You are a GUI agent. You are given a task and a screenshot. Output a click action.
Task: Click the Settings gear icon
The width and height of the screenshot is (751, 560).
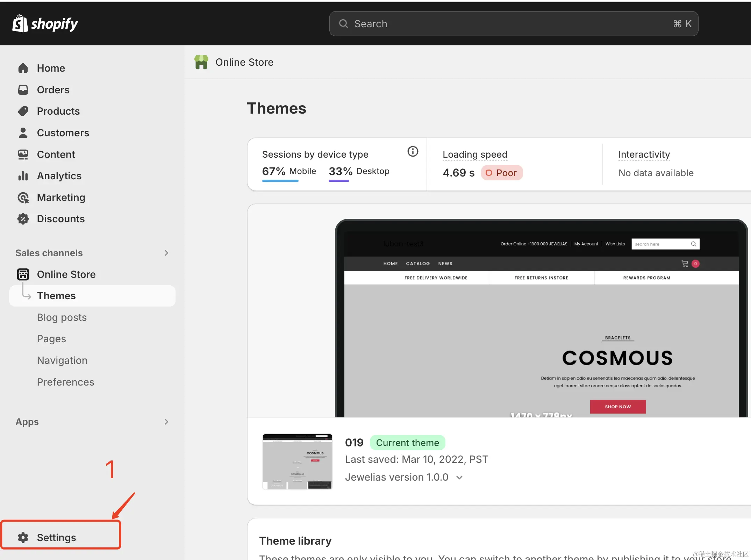(23, 537)
